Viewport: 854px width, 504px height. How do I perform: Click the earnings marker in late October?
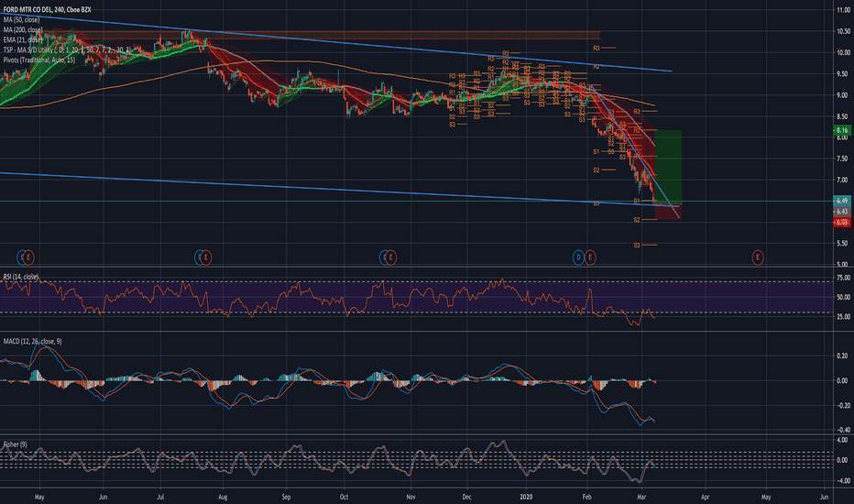pos(390,257)
